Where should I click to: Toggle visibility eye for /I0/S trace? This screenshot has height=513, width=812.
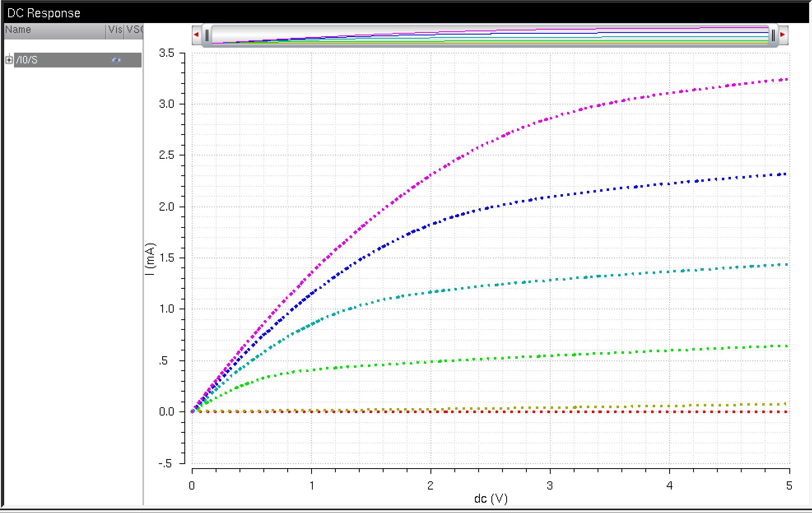click(116, 60)
